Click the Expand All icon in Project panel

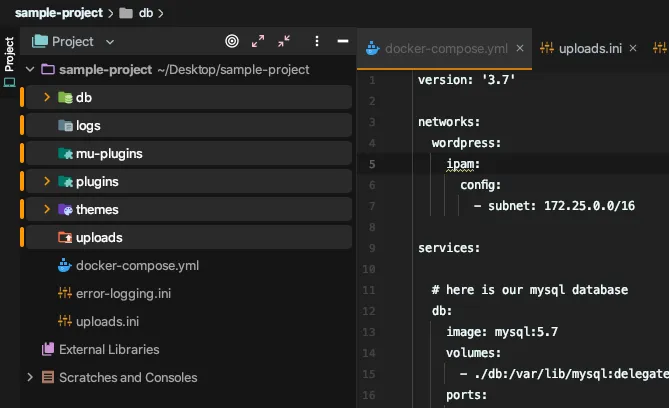pyautogui.click(x=259, y=42)
